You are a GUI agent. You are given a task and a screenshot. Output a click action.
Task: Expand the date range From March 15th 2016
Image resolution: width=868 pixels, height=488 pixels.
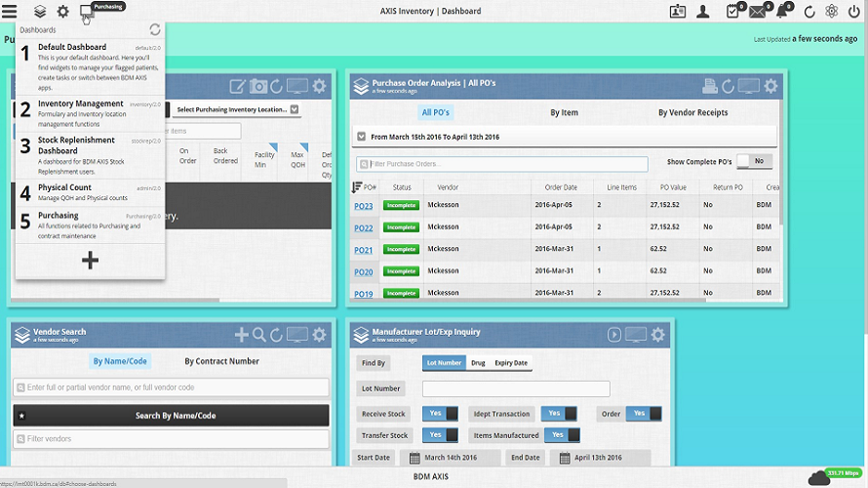pyautogui.click(x=362, y=137)
